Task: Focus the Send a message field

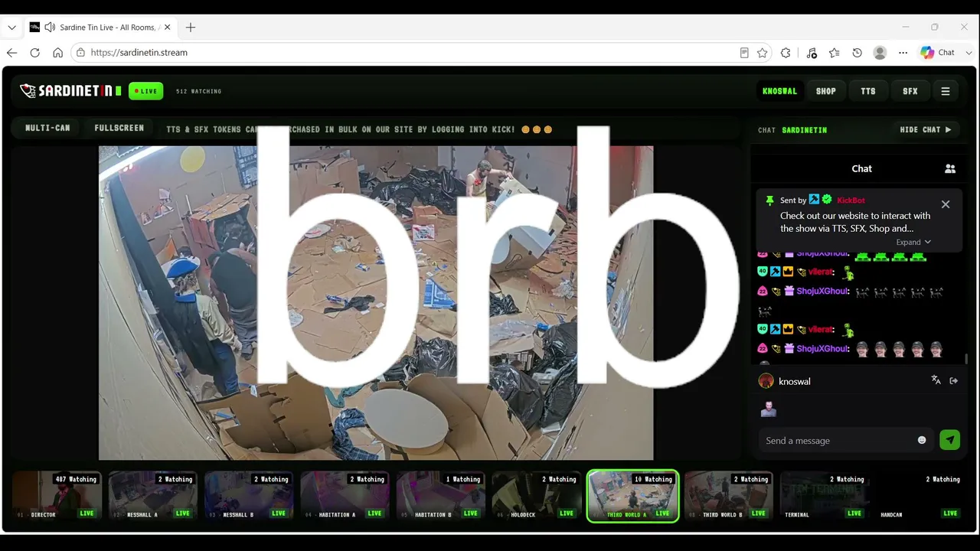Action: click(x=838, y=440)
